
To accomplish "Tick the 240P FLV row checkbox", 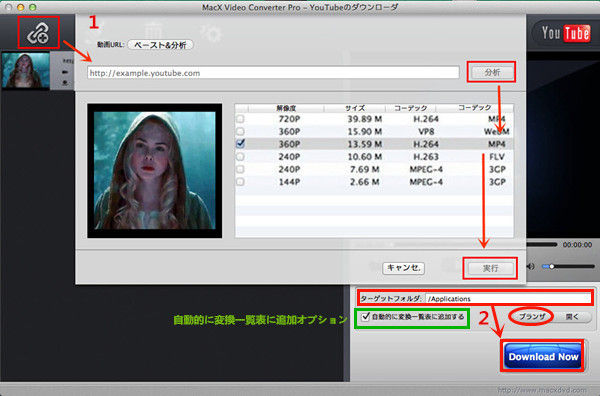I will tap(240, 156).
